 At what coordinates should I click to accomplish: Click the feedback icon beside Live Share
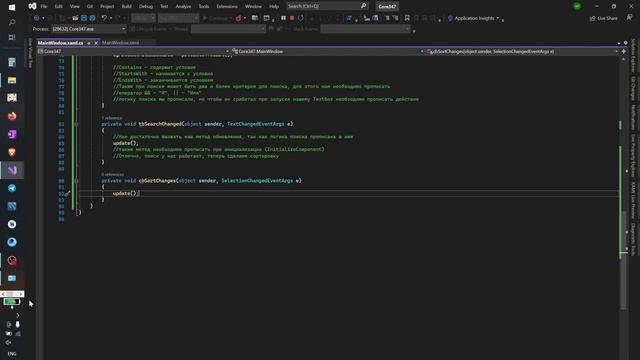pyautogui.click(x=629, y=18)
